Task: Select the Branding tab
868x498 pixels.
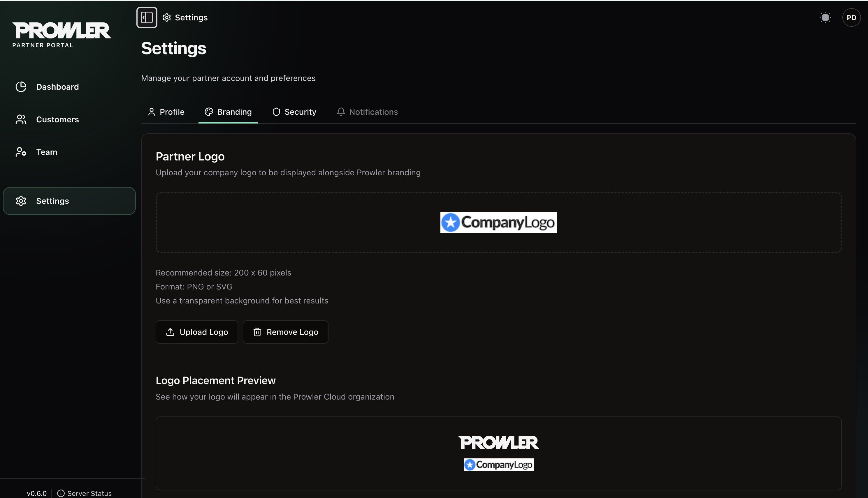Action: [x=228, y=112]
